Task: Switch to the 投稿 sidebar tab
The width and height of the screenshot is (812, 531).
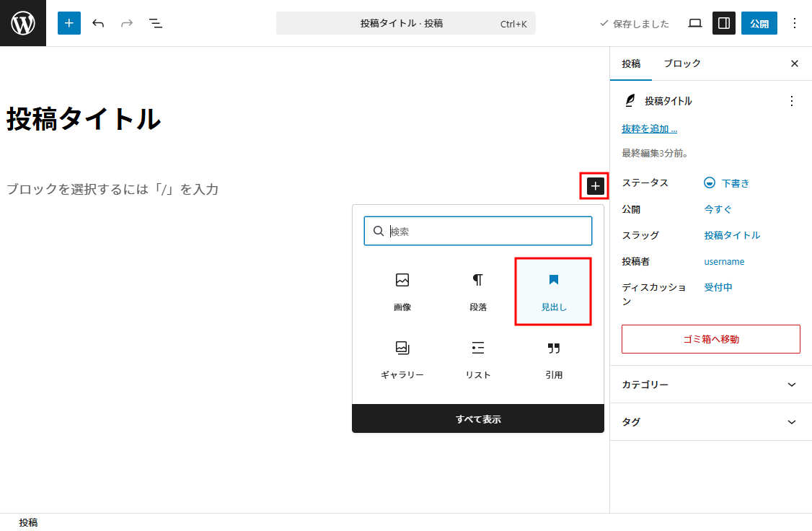Action: tap(631, 63)
